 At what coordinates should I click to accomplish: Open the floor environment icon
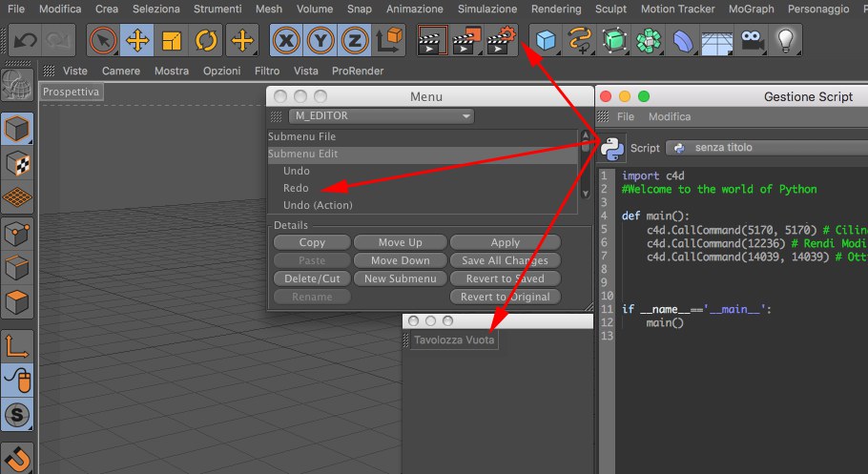(x=717, y=42)
